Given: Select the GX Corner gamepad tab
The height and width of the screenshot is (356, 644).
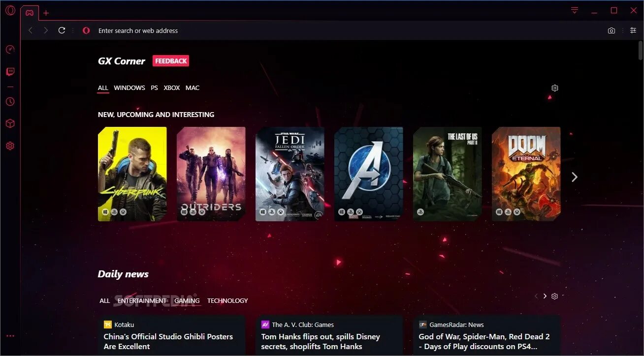Looking at the screenshot, I should coord(30,13).
